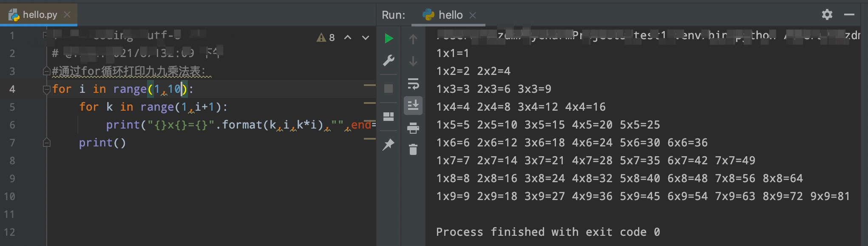
Task: Select the hello tab in Run panel
Action: pyautogui.click(x=450, y=15)
